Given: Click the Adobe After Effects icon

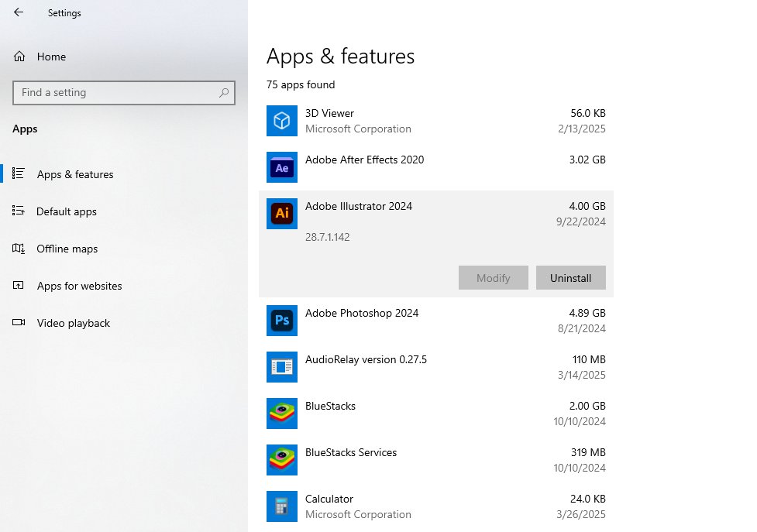Looking at the screenshot, I should coord(282,167).
